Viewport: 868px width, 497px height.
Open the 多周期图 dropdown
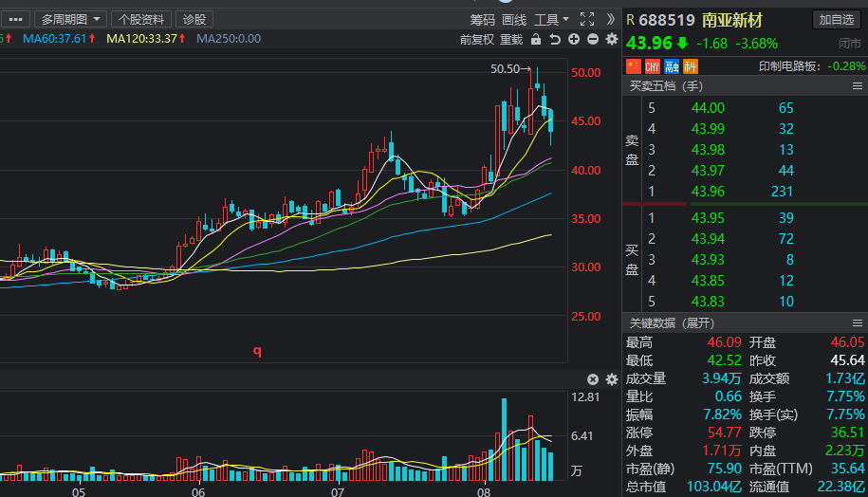(x=70, y=19)
